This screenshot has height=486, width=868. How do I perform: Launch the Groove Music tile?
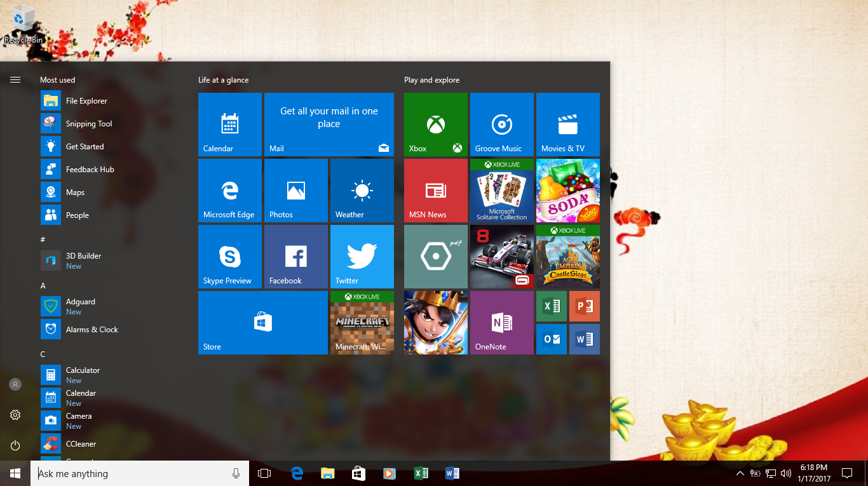tap(502, 125)
